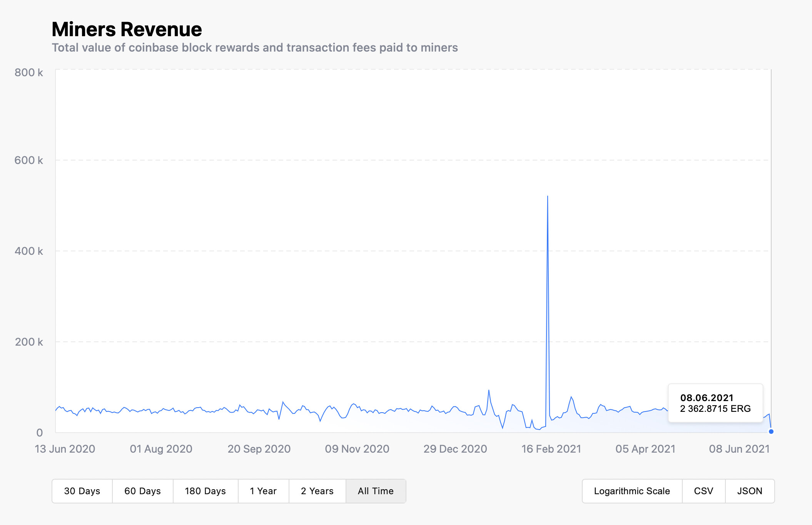Click the Miners Revenue heading
Screen dimensions: 812x525
tap(127, 29)
